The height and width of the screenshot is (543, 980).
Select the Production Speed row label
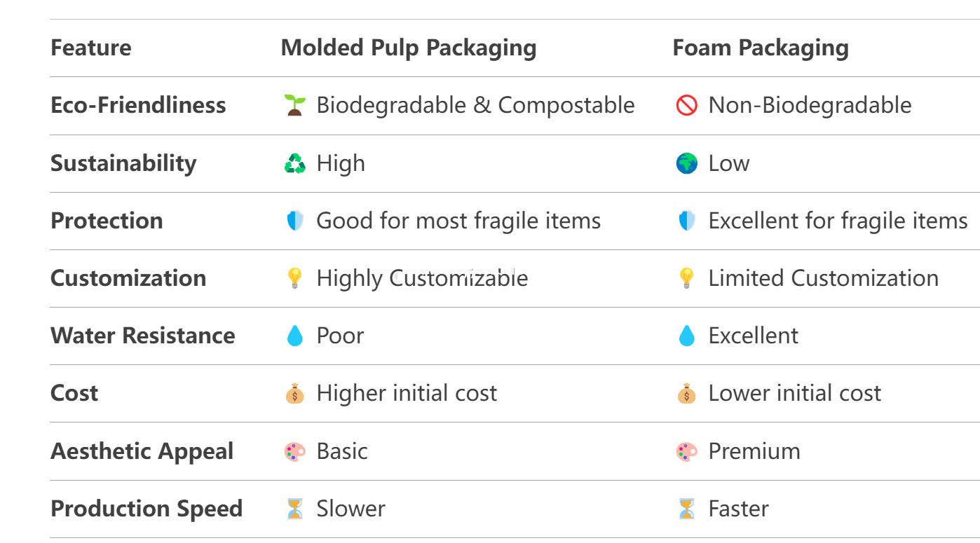click(x=147, y=509)
